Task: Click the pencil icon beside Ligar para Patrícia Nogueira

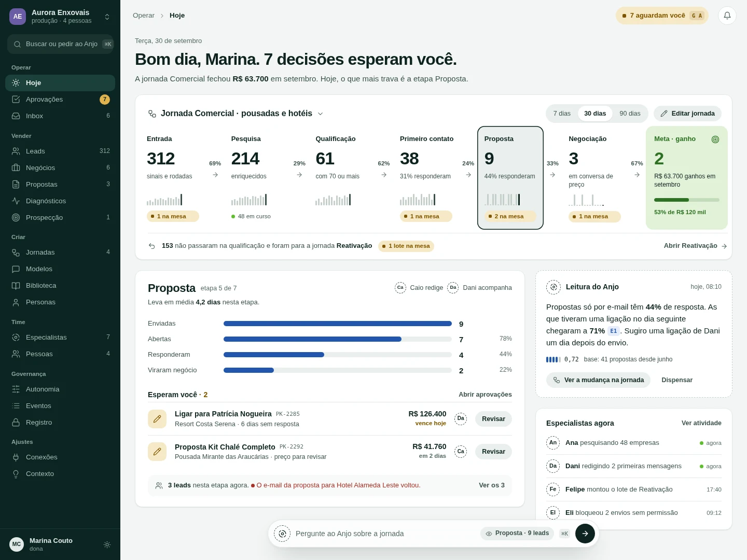Action: tap(157, 419)
